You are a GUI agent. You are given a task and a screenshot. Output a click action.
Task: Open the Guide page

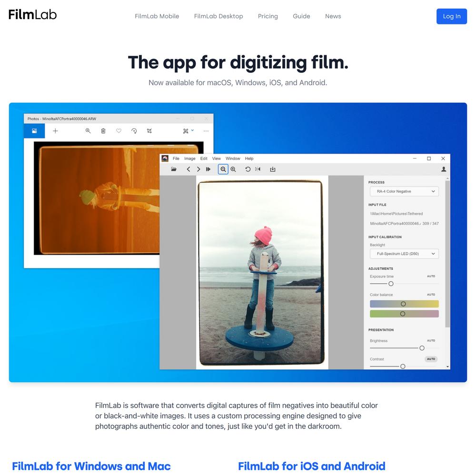click(301, 16)
